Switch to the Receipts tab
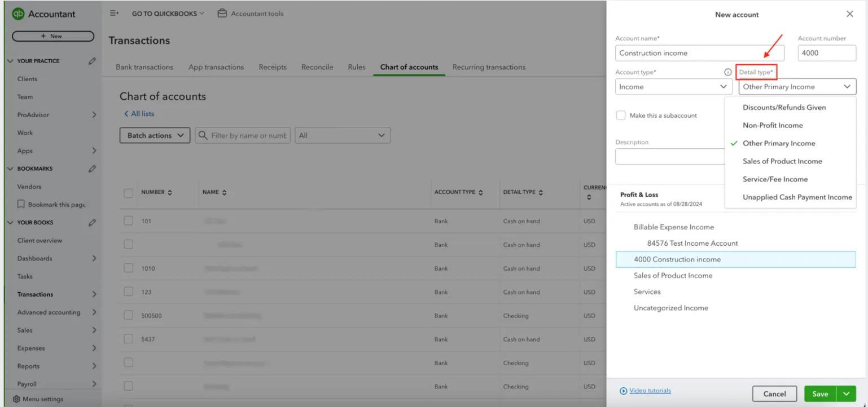Image resolution: width=868 pixels, height=407 pixels. (273, 67)
